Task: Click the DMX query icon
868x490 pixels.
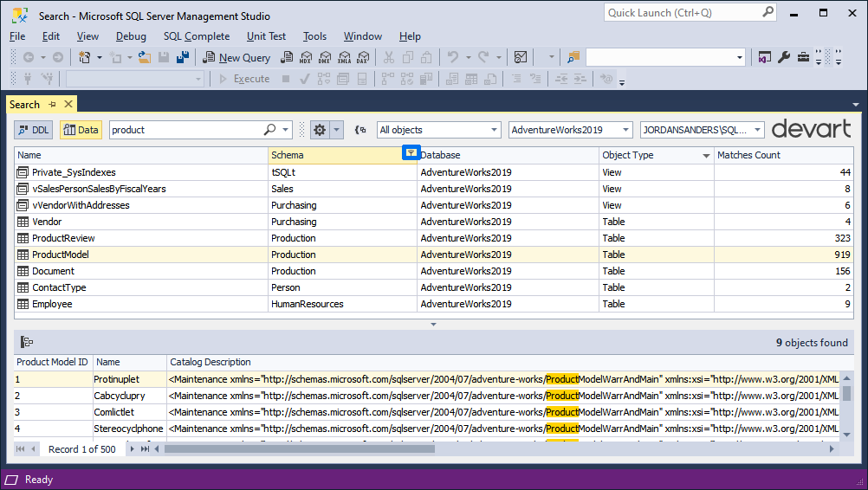Action: [x=325, y=57]
